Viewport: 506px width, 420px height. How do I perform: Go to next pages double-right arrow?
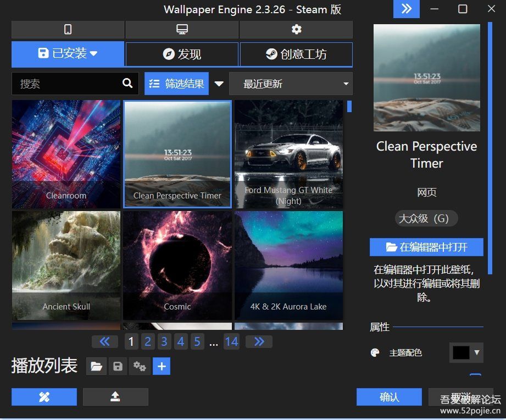[x=259, y=341]
